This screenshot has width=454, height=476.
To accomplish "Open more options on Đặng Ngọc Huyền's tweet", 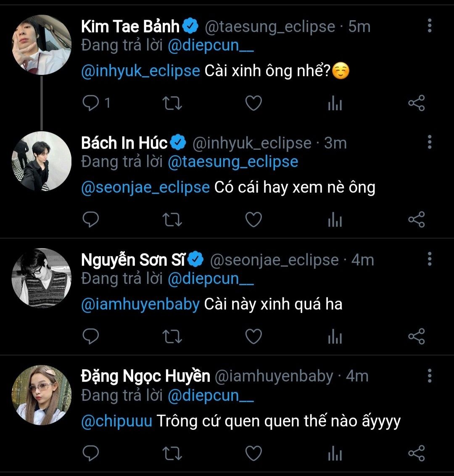I will tap(429, 376).
